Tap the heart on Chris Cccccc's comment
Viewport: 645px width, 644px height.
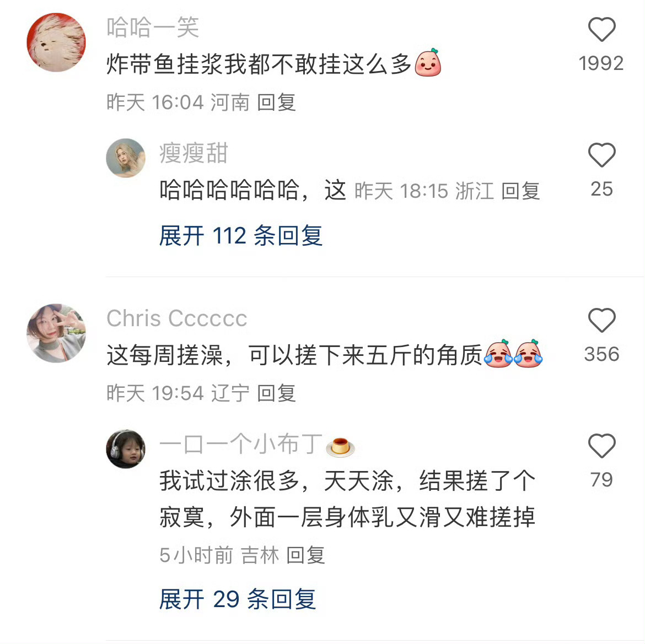click(x=601, y=320)
